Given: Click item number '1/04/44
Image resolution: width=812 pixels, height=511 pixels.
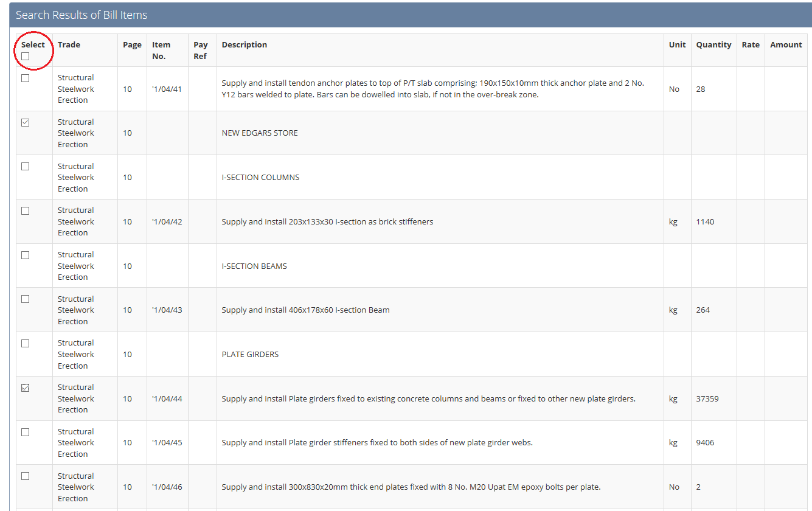Looking at the screenshot, I should 167,398.
